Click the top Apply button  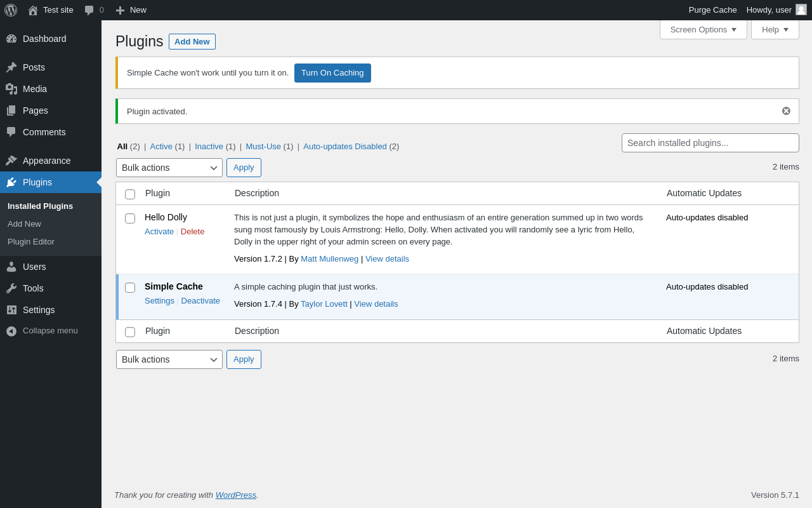(x=244, y=168)
